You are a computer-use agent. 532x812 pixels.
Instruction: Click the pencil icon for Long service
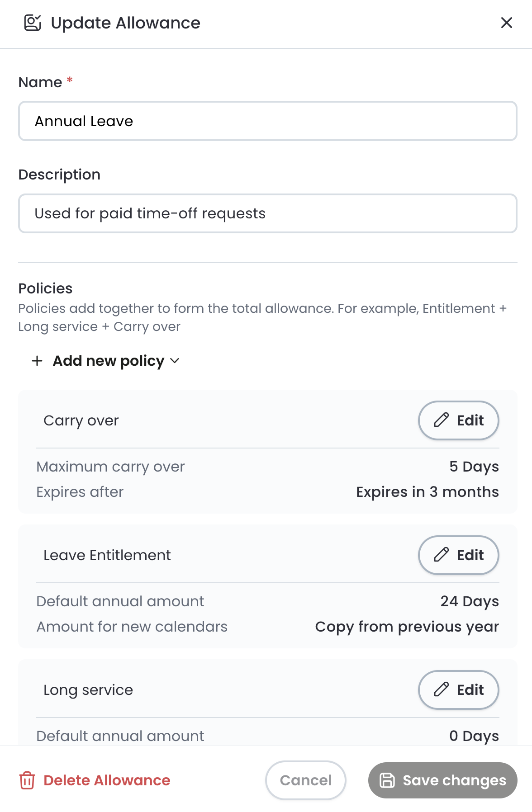(441, 689)
